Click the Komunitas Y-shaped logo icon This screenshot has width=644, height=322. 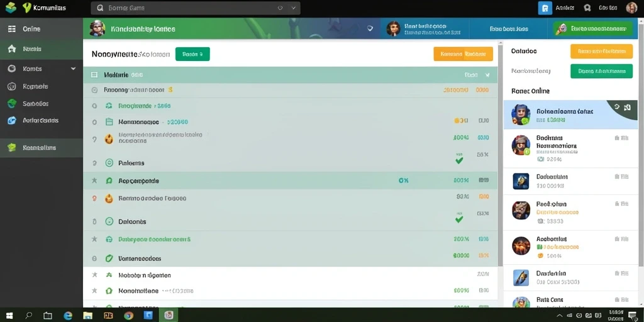point(27,8)
